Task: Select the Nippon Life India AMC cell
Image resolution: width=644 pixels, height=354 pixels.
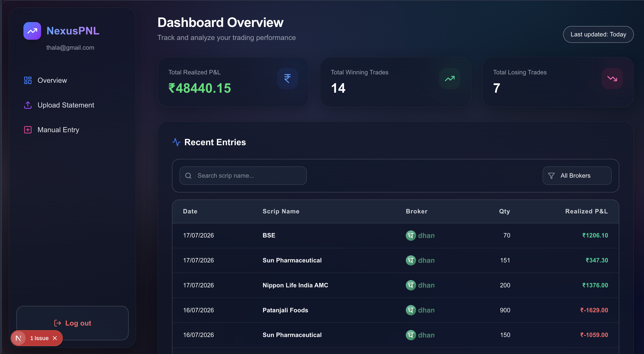Action: (295, 285)
